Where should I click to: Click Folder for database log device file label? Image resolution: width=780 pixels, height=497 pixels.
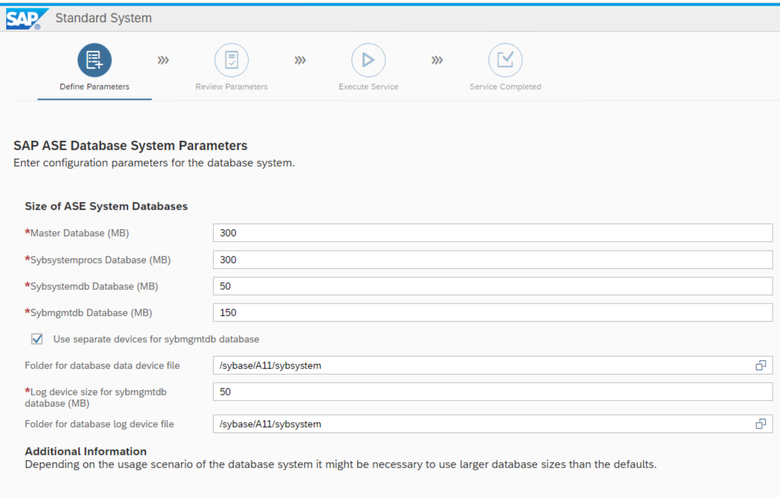[99, 424]
